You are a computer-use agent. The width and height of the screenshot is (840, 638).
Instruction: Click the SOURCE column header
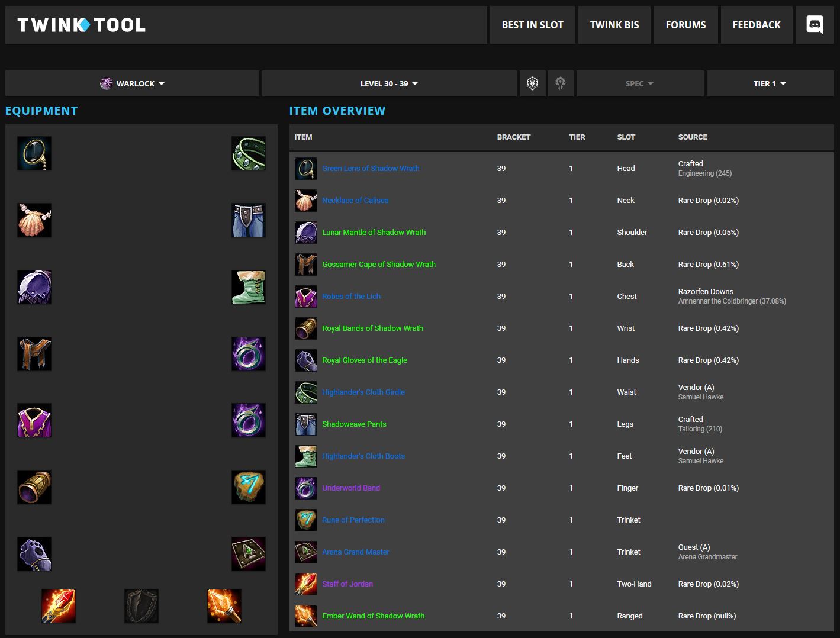click(x=693, y=137)
